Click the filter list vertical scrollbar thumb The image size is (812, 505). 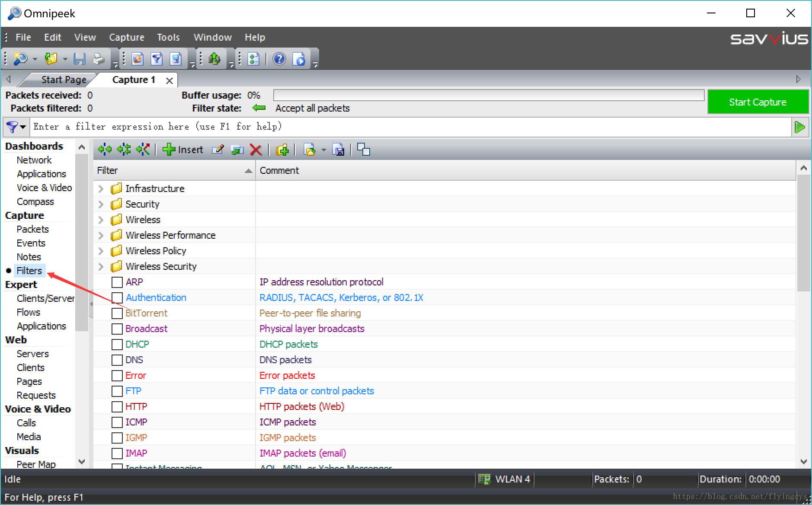[803, 233]
